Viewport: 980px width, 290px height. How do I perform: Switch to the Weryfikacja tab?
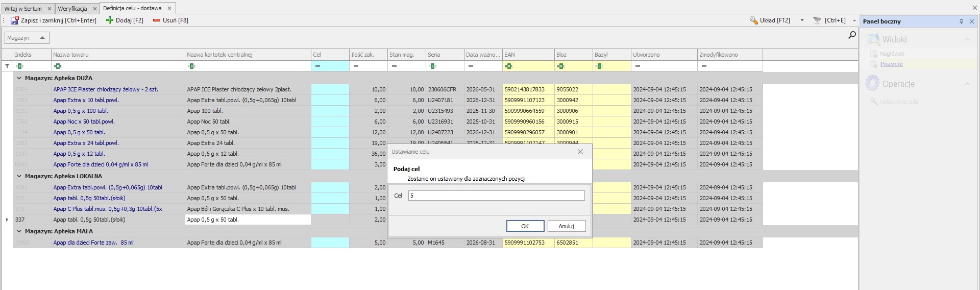(72, 9)
